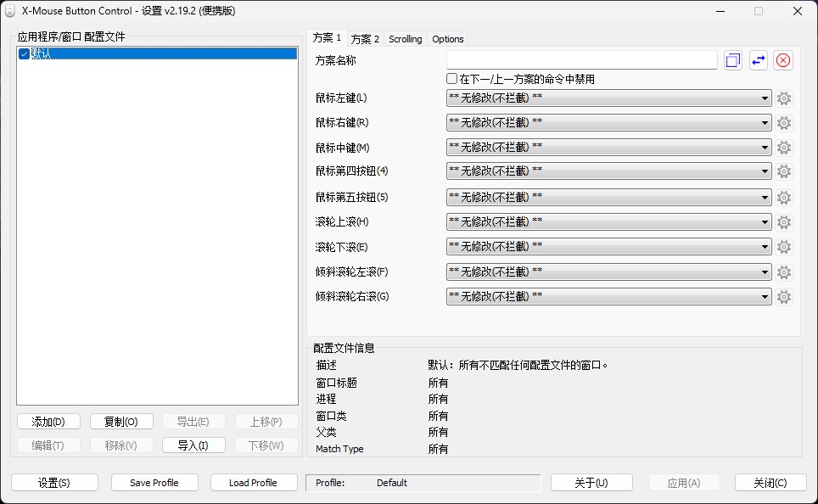This screenshot has height=504, width=818.
Task: Open gear settings for 滚轮下滚(E)
Action: tap(783, 246)
